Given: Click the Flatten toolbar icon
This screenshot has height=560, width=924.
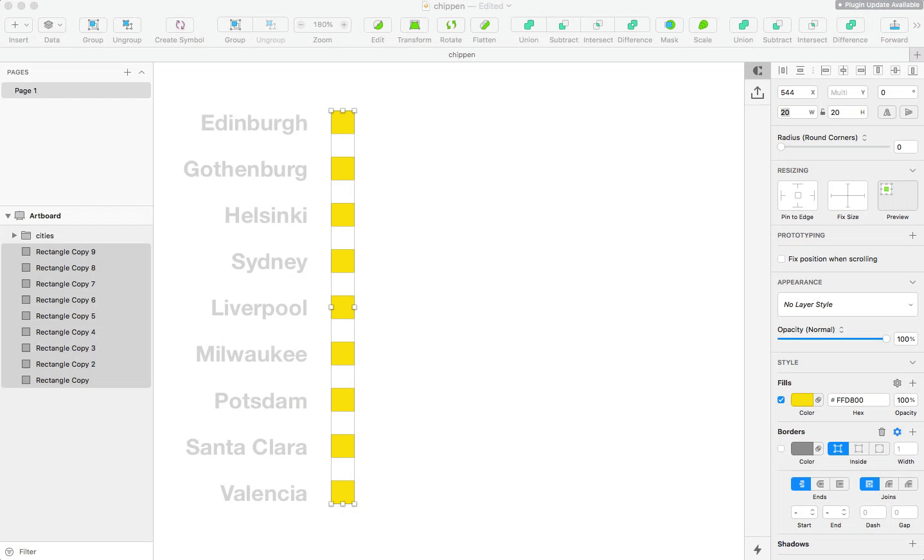Looking at the screenshot, I should point(484,25).
